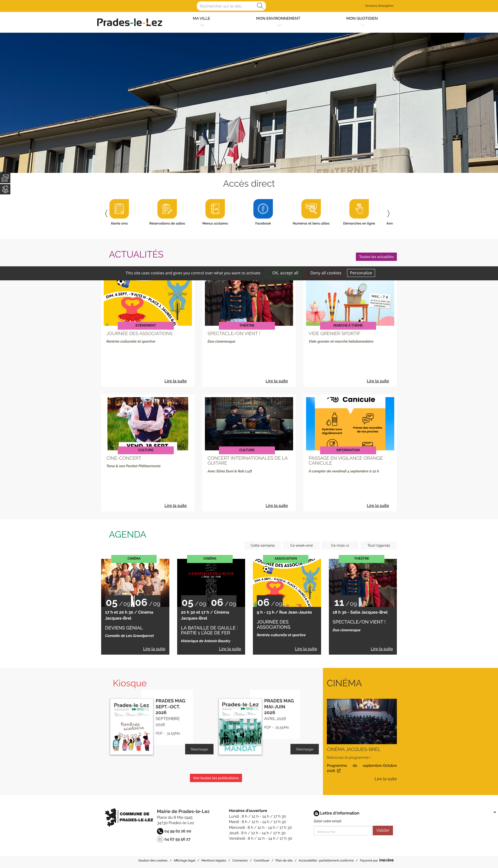The height and width of the screenshot is (868, 498).
Task: Open the Cinéma Jacques-Brel photo
Action: (362, 721)
